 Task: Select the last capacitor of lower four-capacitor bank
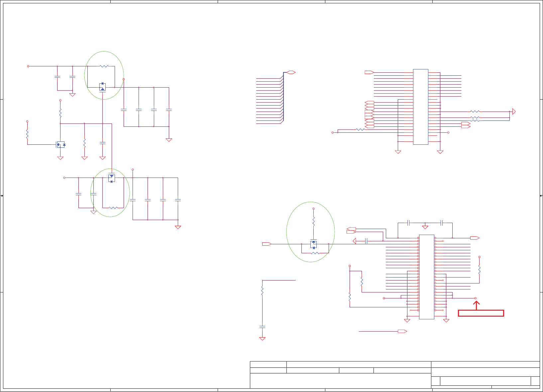coord(178,200)
